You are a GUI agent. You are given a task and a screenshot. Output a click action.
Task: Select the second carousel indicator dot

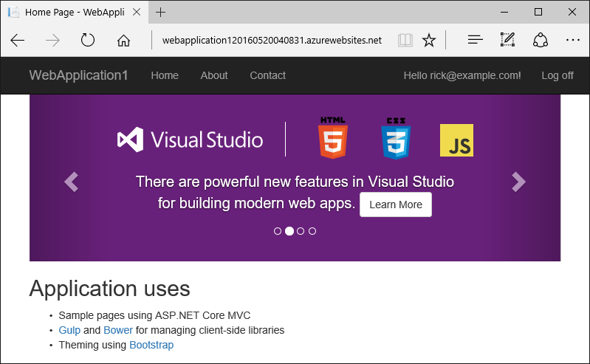289,231
